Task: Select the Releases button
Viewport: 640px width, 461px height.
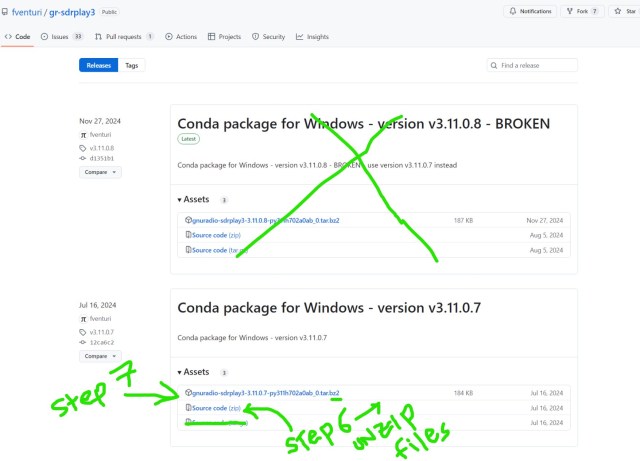Action: click(98, 65)
